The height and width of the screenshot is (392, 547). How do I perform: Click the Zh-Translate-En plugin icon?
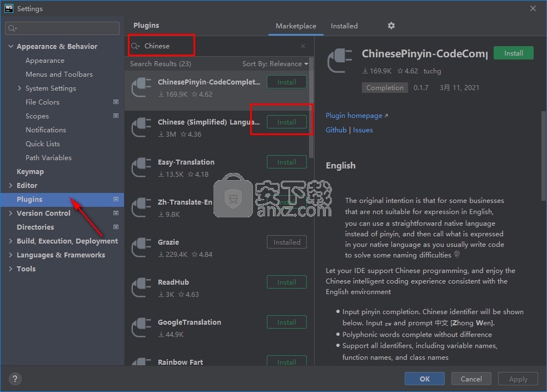coord(141,207)
